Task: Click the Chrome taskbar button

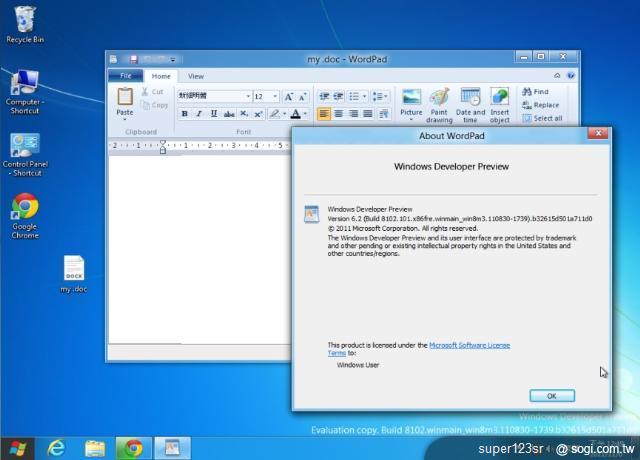Action: (133, 448)
